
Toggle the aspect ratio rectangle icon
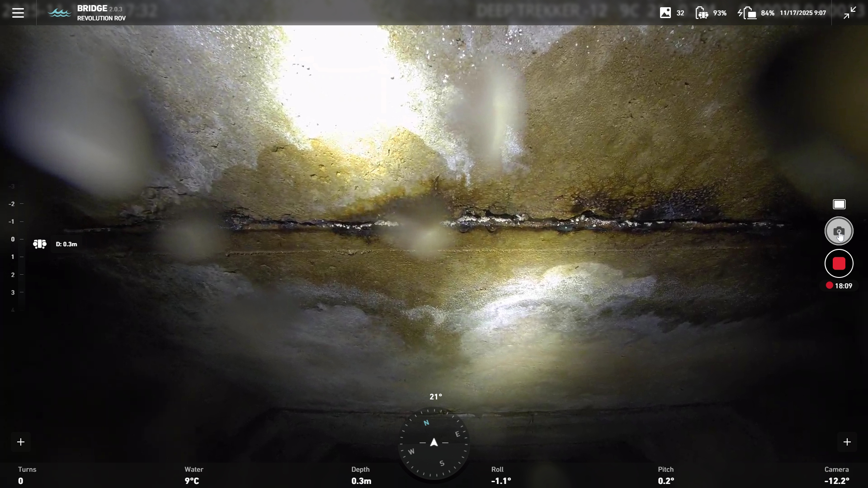click(839, 204)
